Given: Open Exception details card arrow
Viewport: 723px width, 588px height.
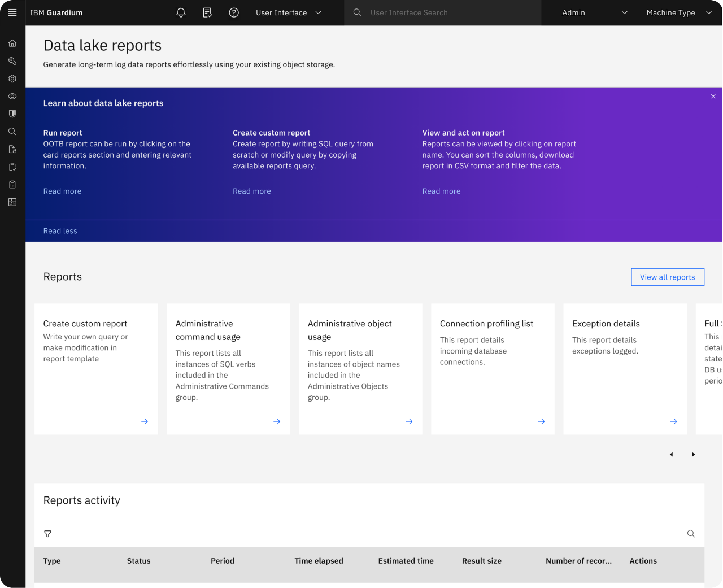Looking at the screenshot, I should (x=673, y=421).
